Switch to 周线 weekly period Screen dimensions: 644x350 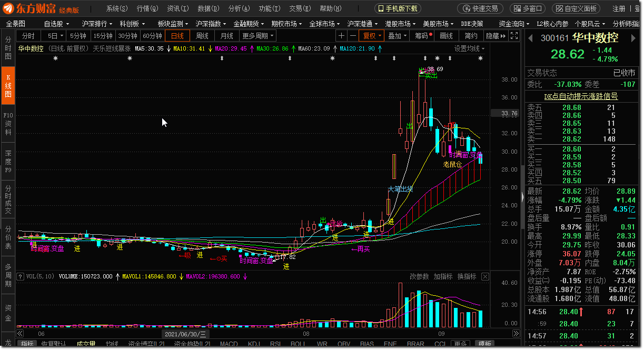click(202, 35)
